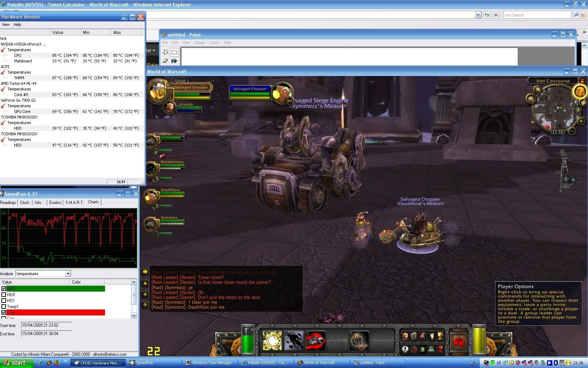Screen dimensions: 588x368
Task: Open the red question mark help button
Action: coord(440,349)
